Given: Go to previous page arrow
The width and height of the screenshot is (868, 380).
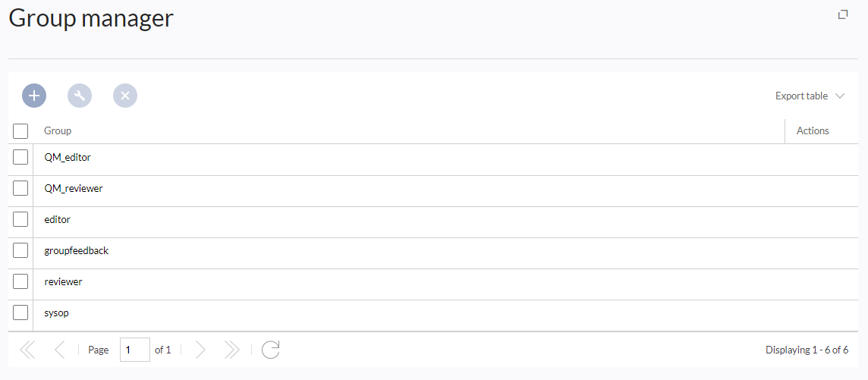Looking at the screenshot, I should tap(60, 350).
